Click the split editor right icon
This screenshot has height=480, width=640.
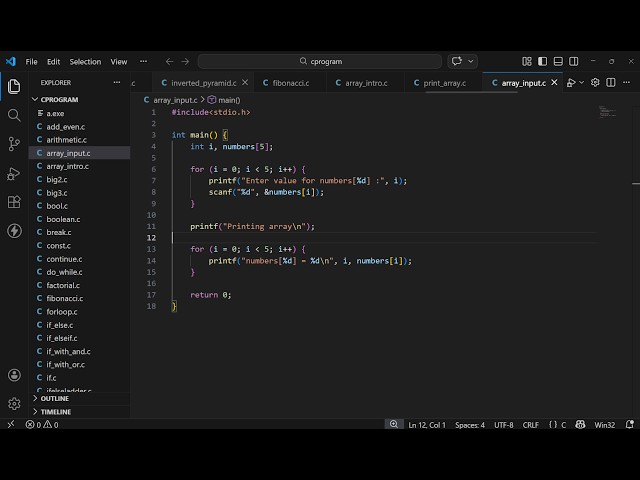click(611, 83)
